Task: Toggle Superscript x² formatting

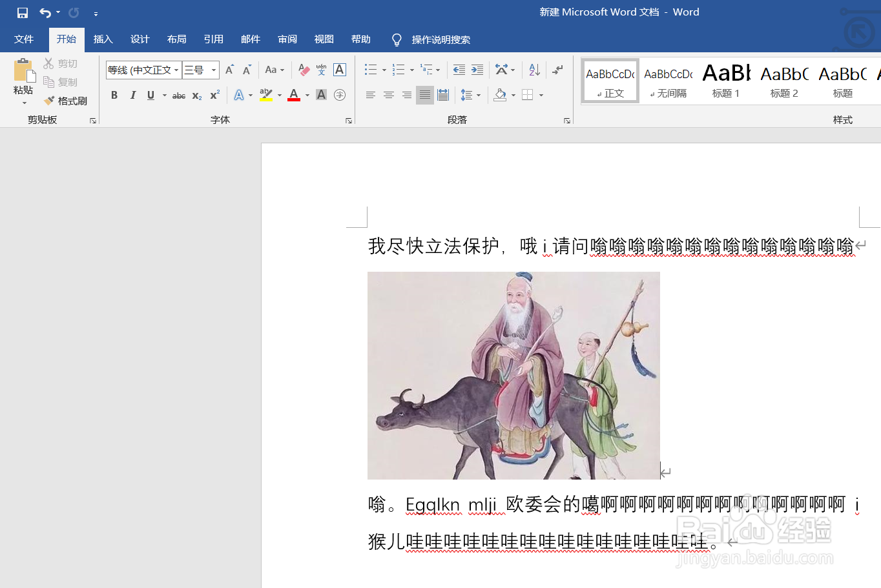Action: coord(215,95)
